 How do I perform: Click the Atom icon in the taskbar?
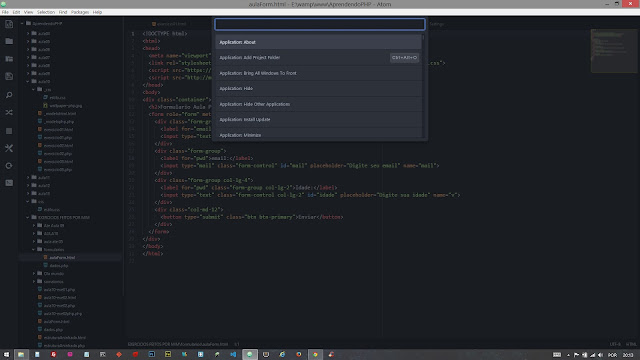pyautogui.click(x=249, y=355)
